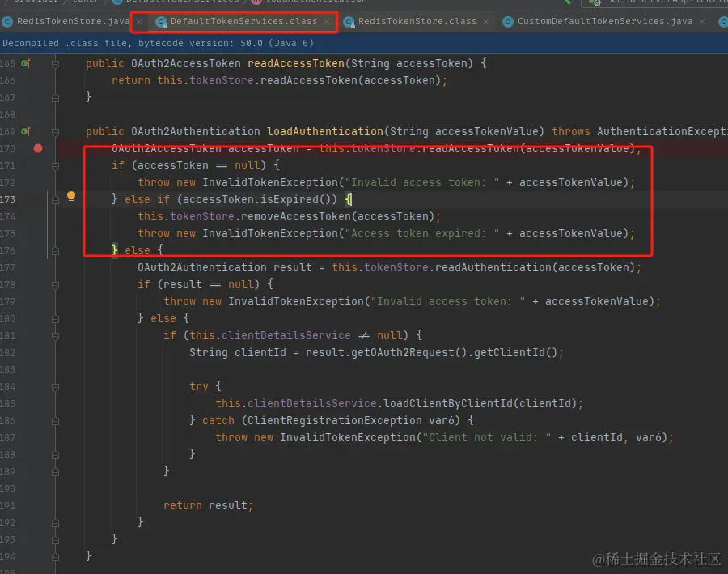Close the RedisTokenStore.class tab
728x574 pixels.
485,22
